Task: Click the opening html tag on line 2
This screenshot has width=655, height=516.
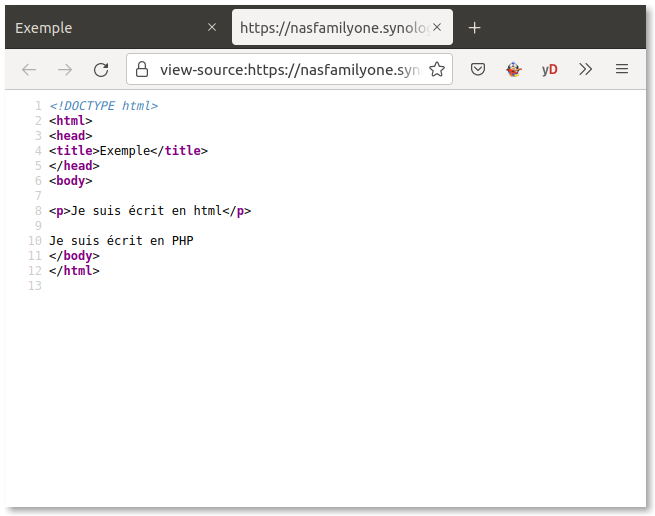Action: (71, 121)
